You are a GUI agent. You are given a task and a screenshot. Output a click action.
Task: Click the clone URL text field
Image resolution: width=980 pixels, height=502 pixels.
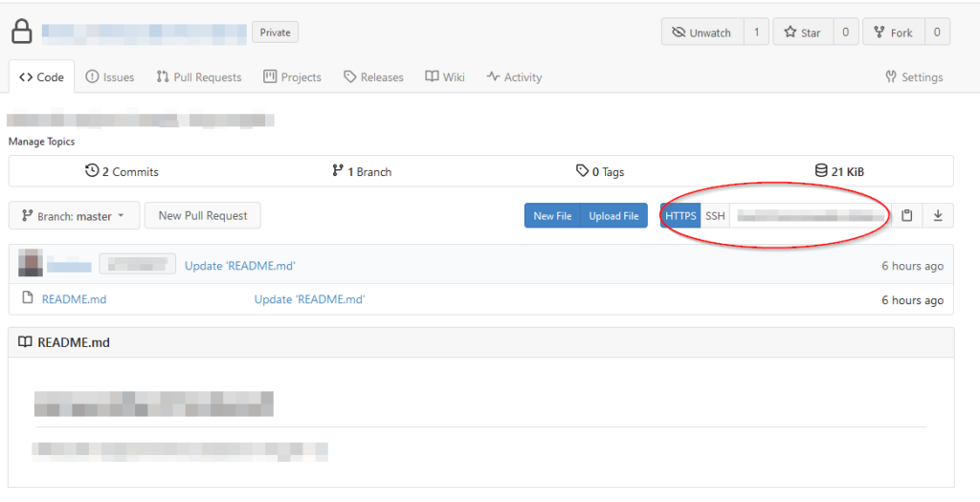811,216
